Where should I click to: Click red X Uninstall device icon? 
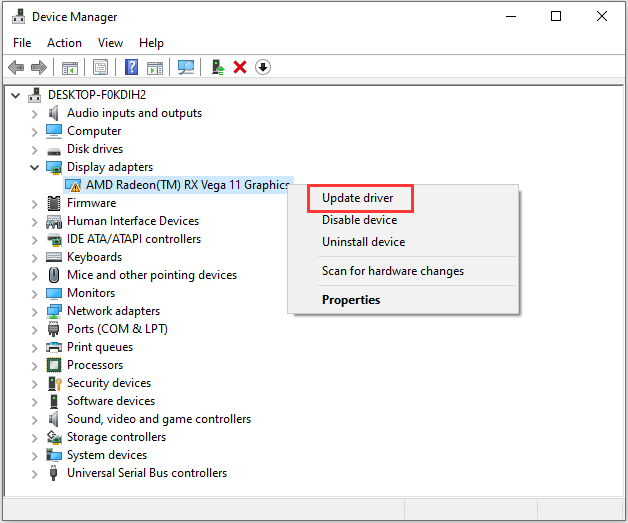coord(240,67)
